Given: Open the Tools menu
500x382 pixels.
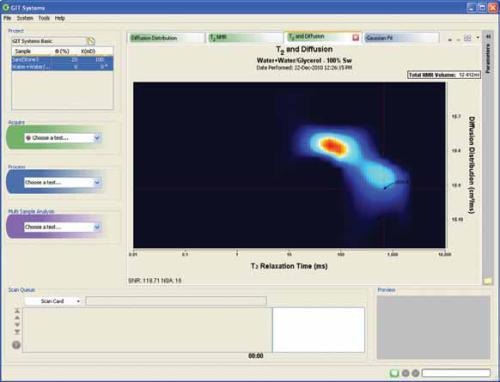Looking at the screenshot, I should [x=44, y=18].
